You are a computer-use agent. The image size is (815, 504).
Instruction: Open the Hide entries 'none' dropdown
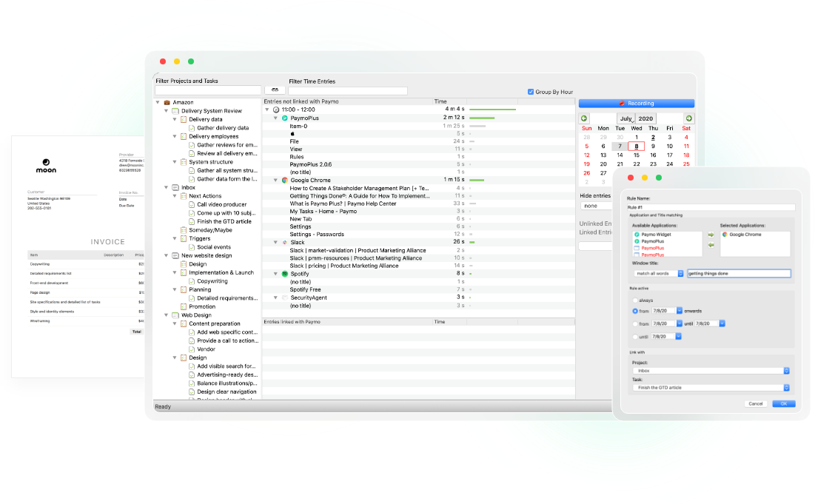point(596,206)
